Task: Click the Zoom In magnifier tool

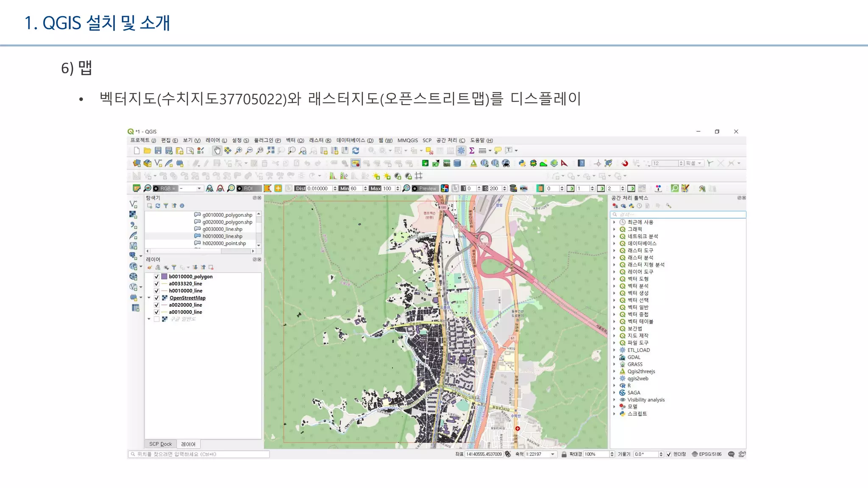Action: point(239,150)
